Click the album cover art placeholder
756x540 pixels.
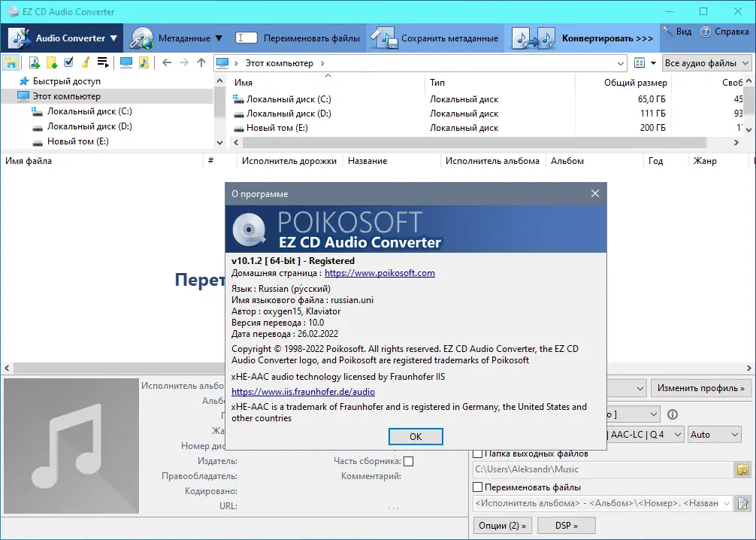pyautogui.click(x=71, y=446)
